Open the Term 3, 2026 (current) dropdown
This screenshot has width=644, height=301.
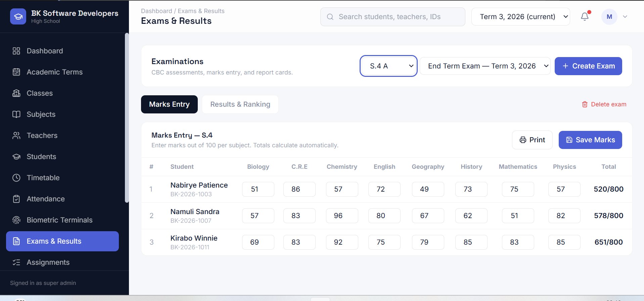521,17
